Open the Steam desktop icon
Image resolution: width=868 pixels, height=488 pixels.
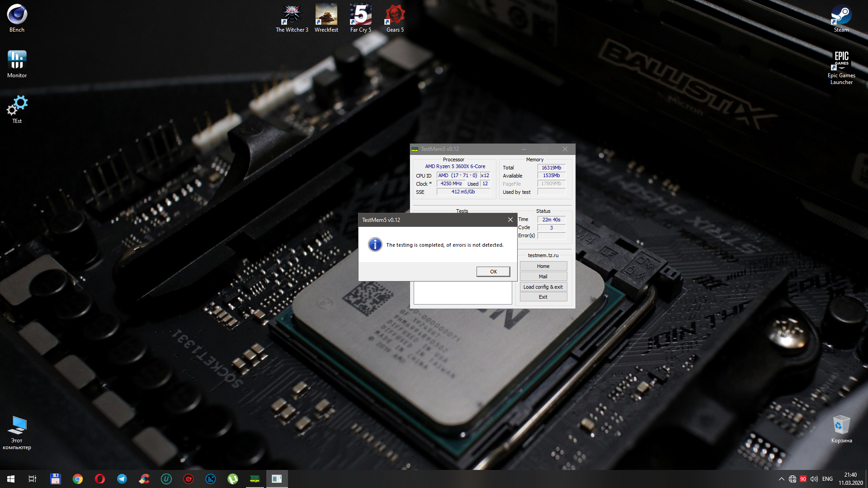click(x=841, y=18)
